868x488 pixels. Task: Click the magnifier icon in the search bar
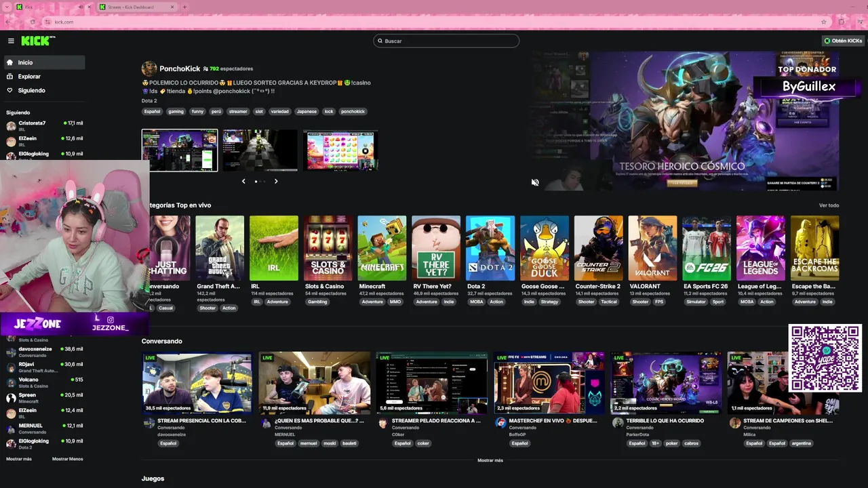point(380,41)
